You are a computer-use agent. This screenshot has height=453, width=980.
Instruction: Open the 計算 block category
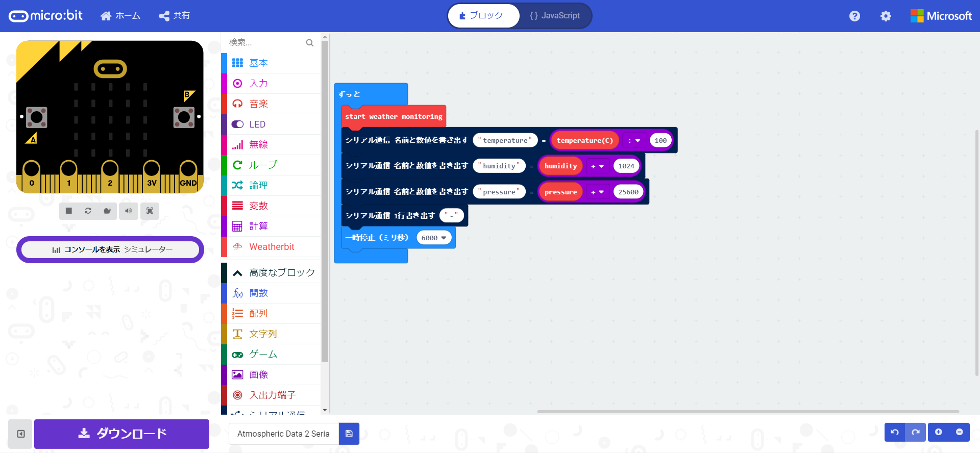[x=271, y=226]
